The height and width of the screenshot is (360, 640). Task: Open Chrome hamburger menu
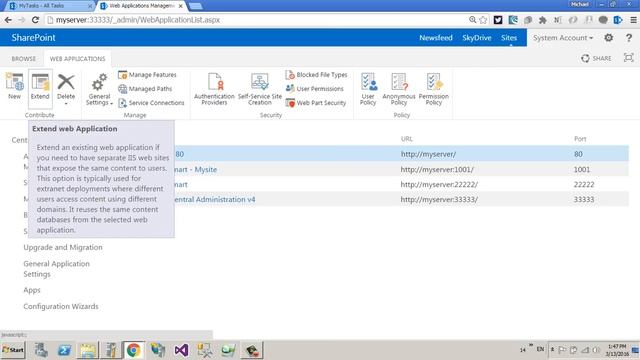click(x=633, y=20)
